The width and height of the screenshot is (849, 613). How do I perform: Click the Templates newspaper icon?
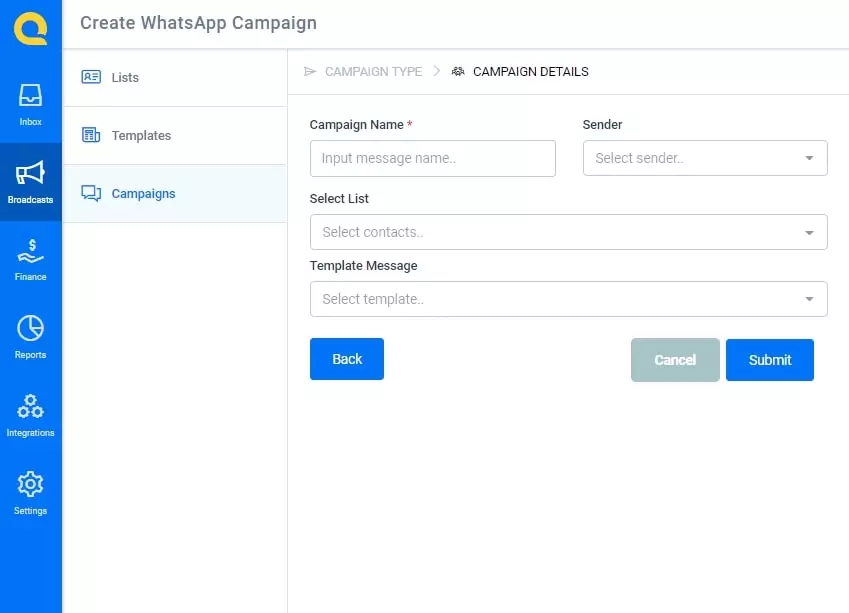[x=91, y=135]
